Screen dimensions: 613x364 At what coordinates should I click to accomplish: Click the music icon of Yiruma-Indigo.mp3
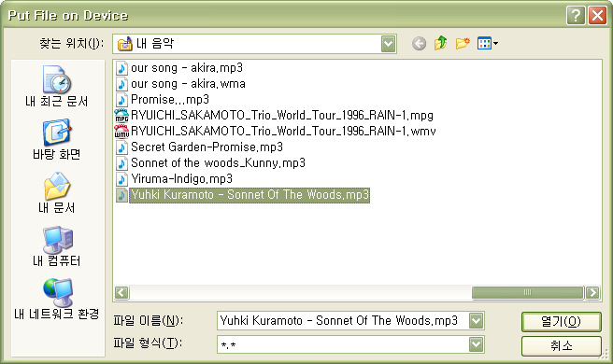tap(121, 179)
